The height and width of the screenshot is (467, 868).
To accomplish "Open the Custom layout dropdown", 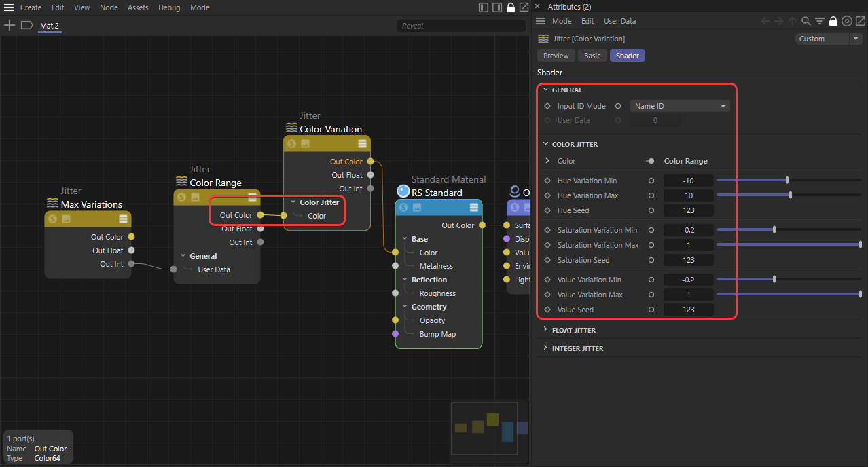I will 827,39.
